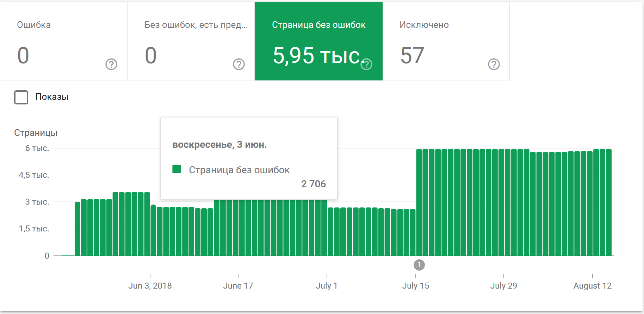This screenshot has width=644, height=314.
Task: Click the 5,95 тыс. value
Action: coord(316,56)
